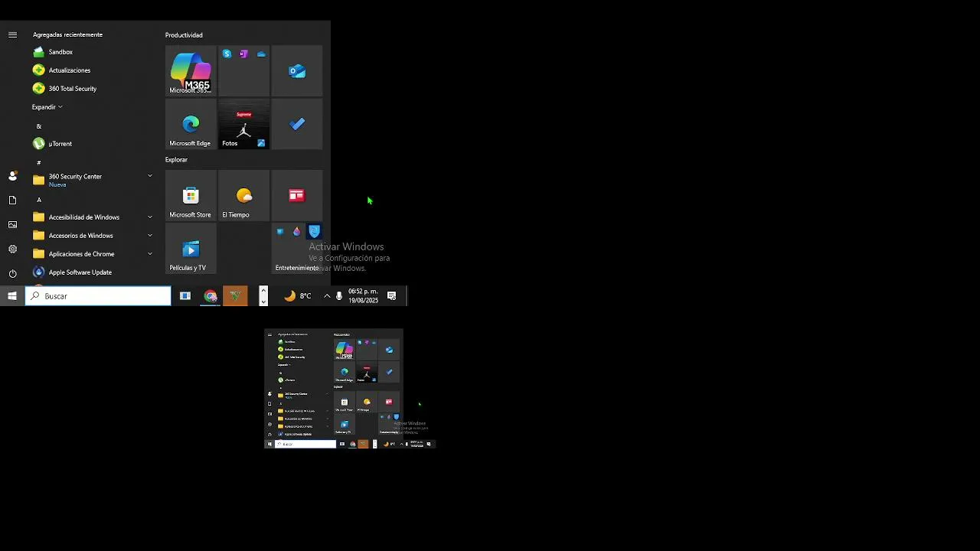Screen dimensions: 980x551
Task: Click the microphone tray icon
Action: click(x=339, y=296)
